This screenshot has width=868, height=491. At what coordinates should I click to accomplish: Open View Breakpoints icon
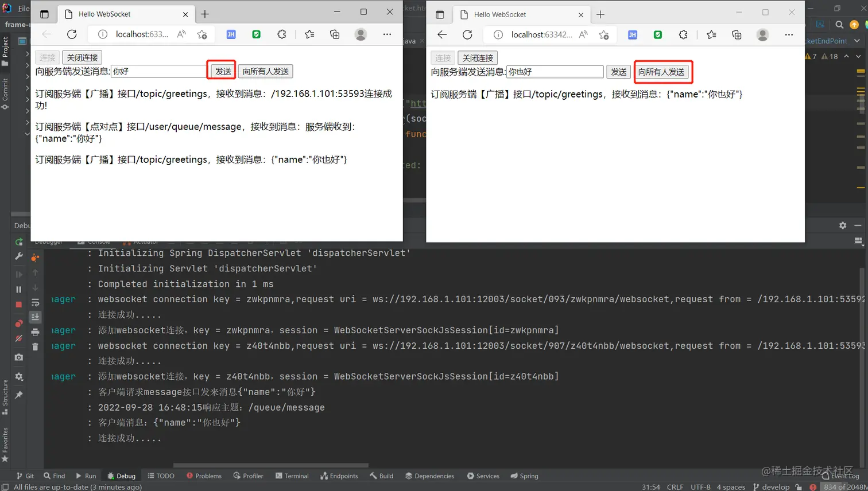[x=19, y=323]
